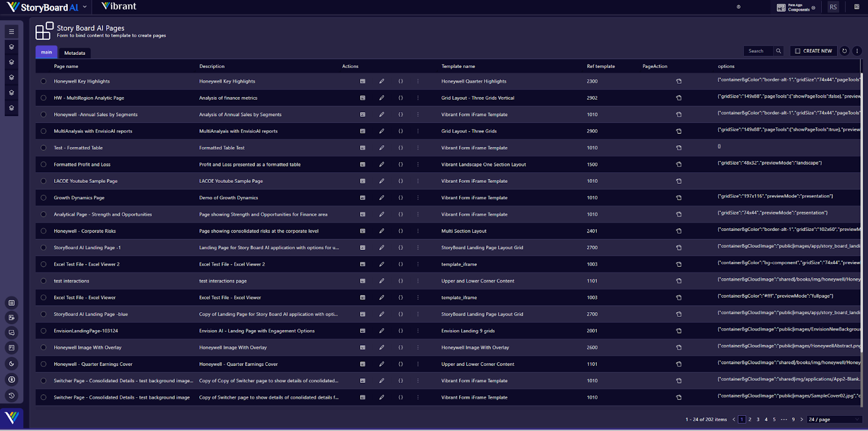Click PageAction icon for test interactions row
This screenshot has width=868, height=431.
click(x=679, y=281)
